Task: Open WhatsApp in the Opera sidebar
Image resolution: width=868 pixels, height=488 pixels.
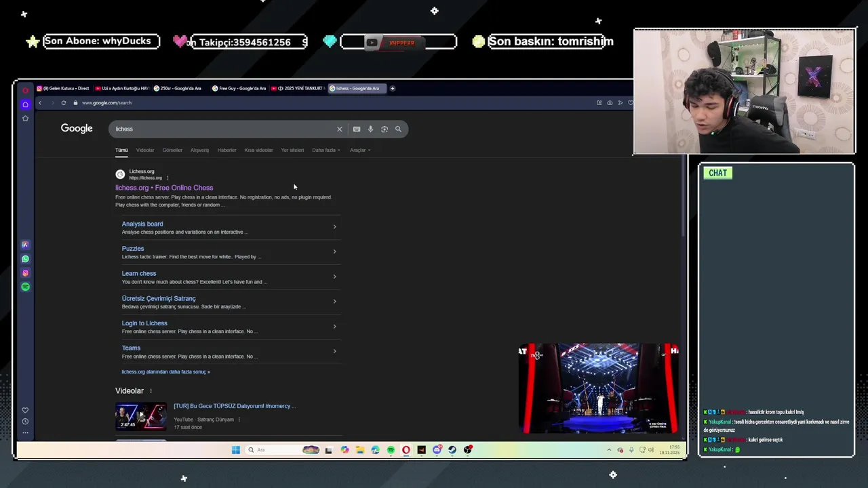Action: click(25, 259)
